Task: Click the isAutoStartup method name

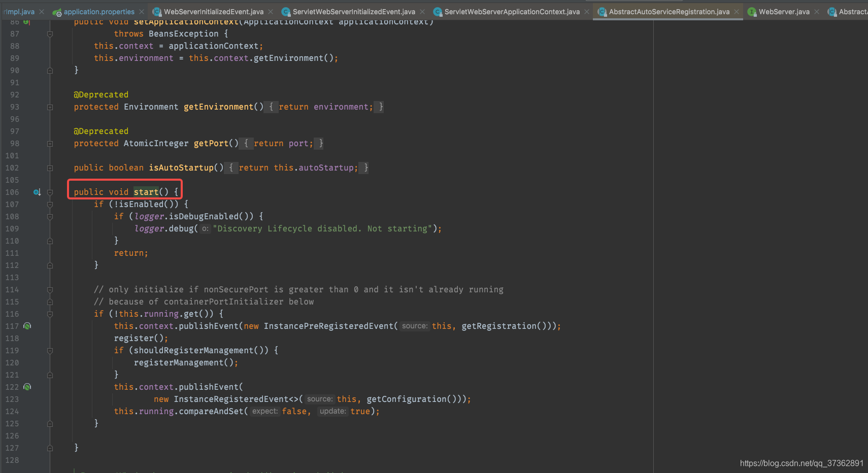Action: pos(181,167)
